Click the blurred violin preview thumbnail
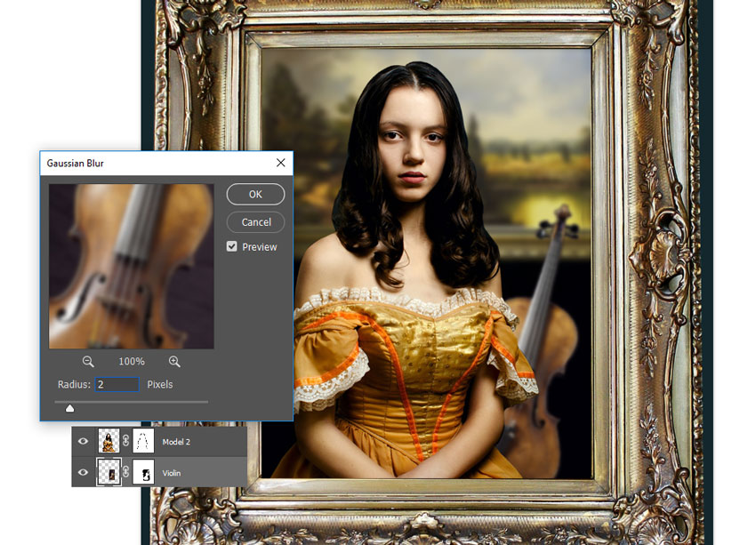This screenshot has height=545, width=756. tap(132, 265)
